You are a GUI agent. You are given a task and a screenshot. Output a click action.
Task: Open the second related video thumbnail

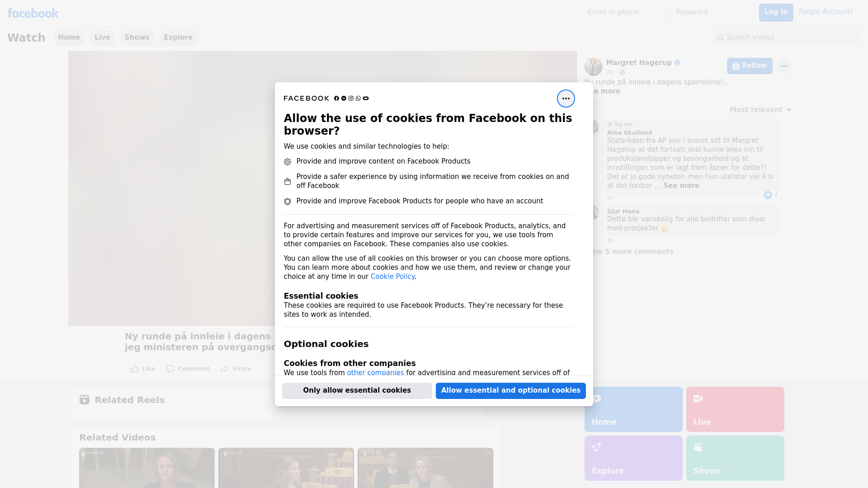tap(286, 468)
